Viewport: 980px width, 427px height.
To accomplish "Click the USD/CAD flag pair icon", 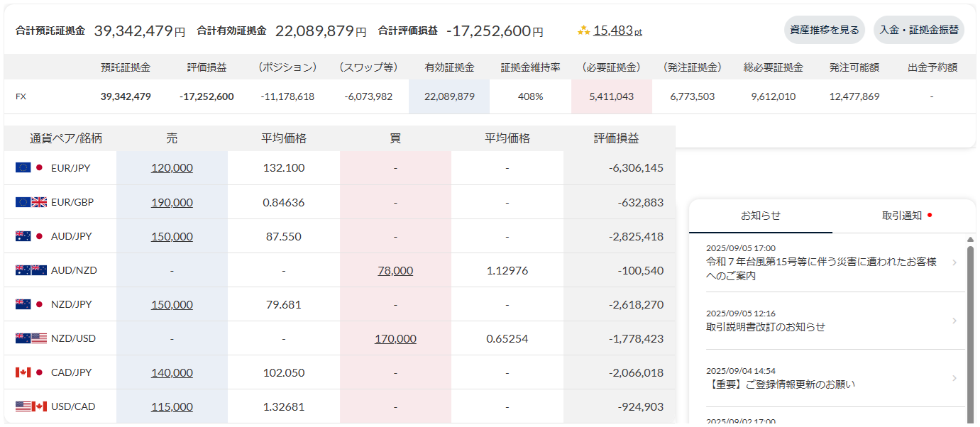I will (31, 406).
